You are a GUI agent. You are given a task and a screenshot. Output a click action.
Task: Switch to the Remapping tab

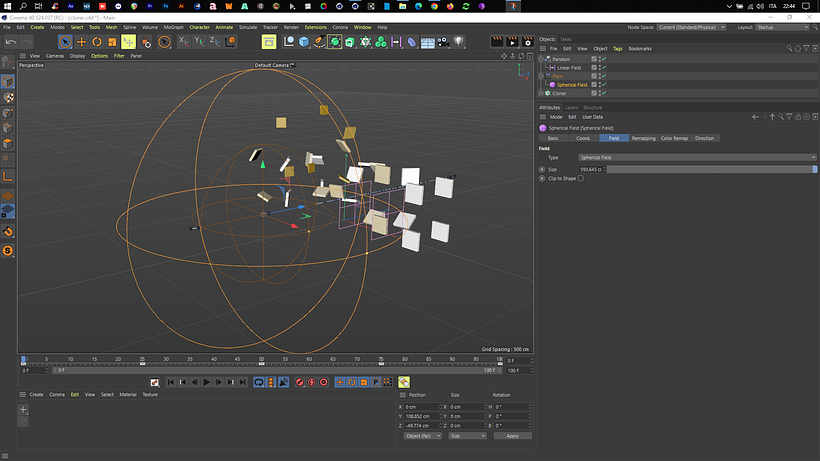click(643, 138)
